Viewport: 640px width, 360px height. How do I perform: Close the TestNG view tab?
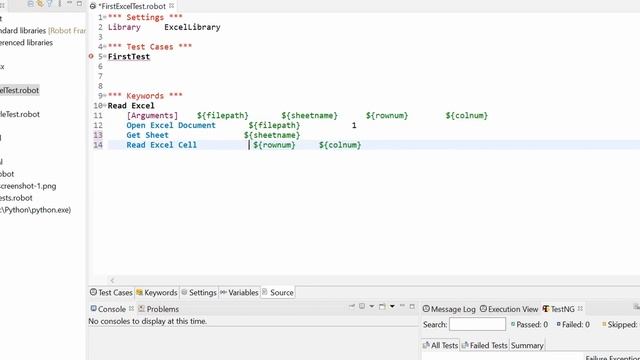pyautogui.click(x=580, y=309)
